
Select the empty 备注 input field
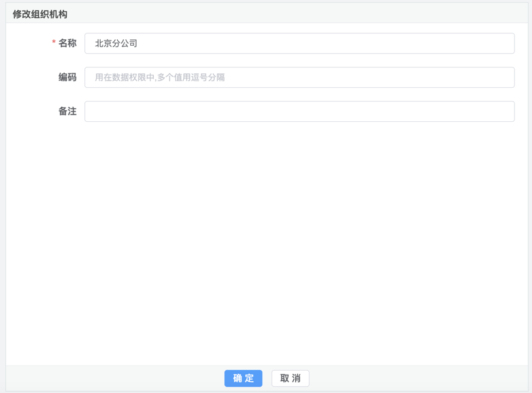(x=299, y=111)
